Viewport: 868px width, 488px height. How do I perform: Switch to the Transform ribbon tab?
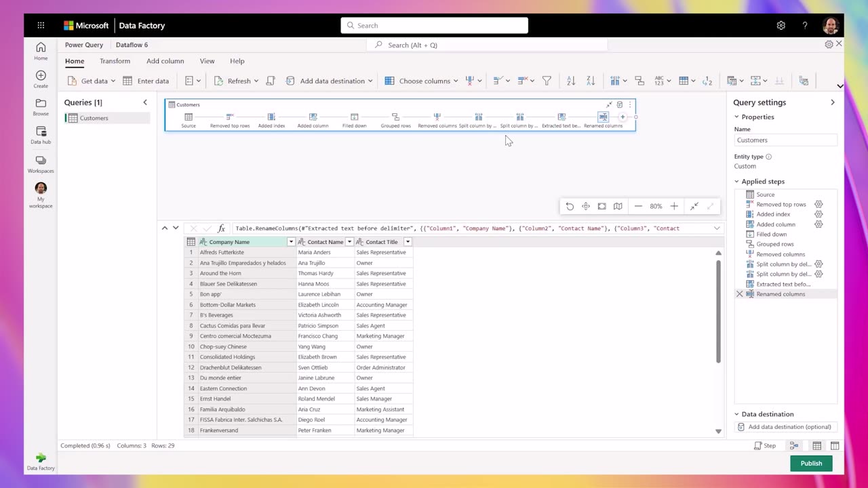click(x=115, y=61)
